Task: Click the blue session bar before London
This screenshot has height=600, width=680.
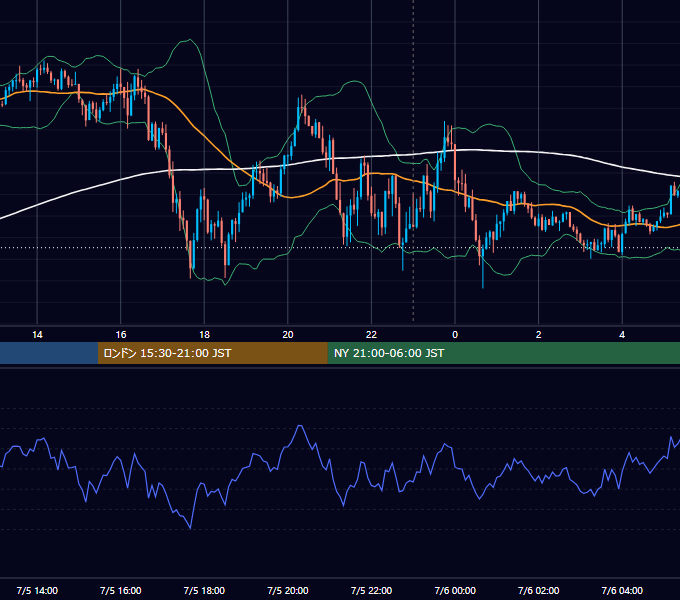Action: click(x=49, y=353)
